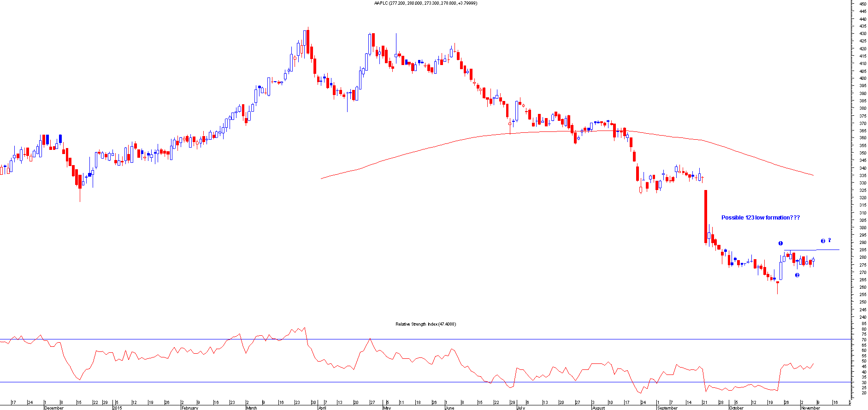
Task: Click the December label on the date axis
Action: click(x=54, y=408)
